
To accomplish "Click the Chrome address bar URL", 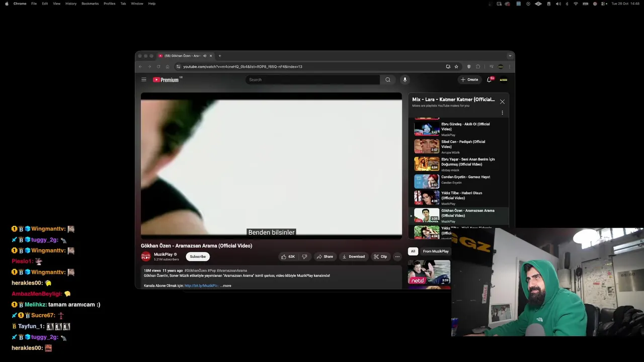I will (x=243, y=66).
